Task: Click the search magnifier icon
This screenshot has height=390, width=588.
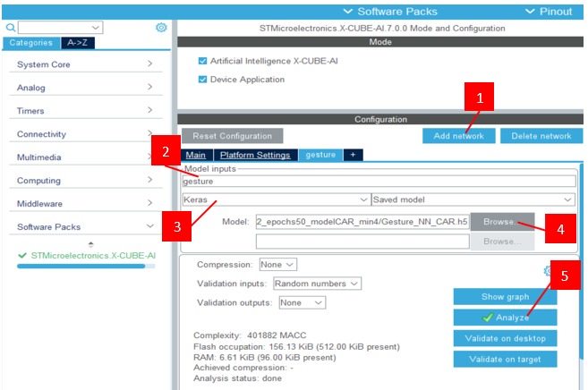Action: [x=11, y=28]
